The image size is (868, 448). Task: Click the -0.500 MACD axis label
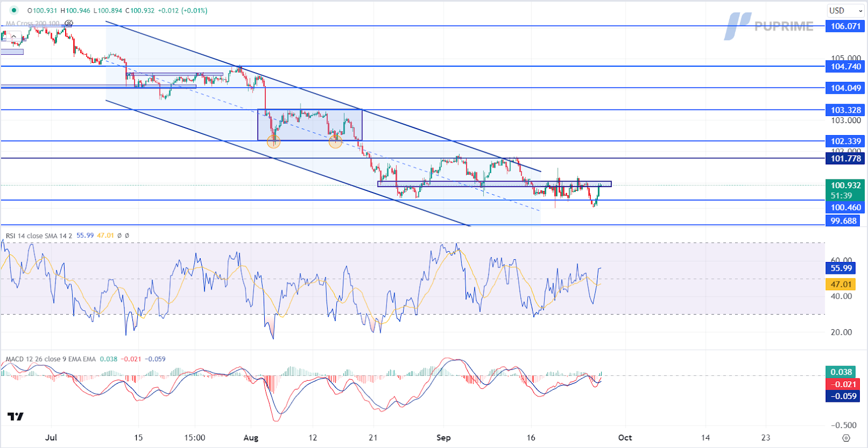coord(844,425)
